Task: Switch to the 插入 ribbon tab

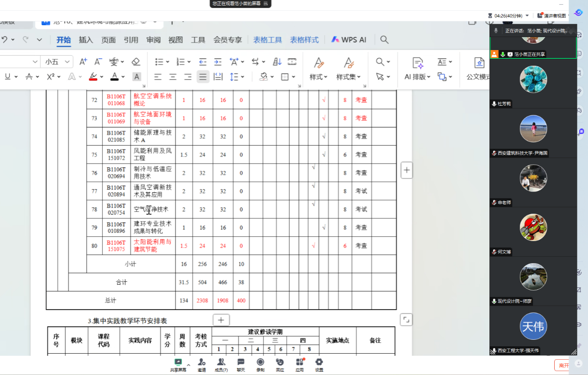Action: [86, 40]
